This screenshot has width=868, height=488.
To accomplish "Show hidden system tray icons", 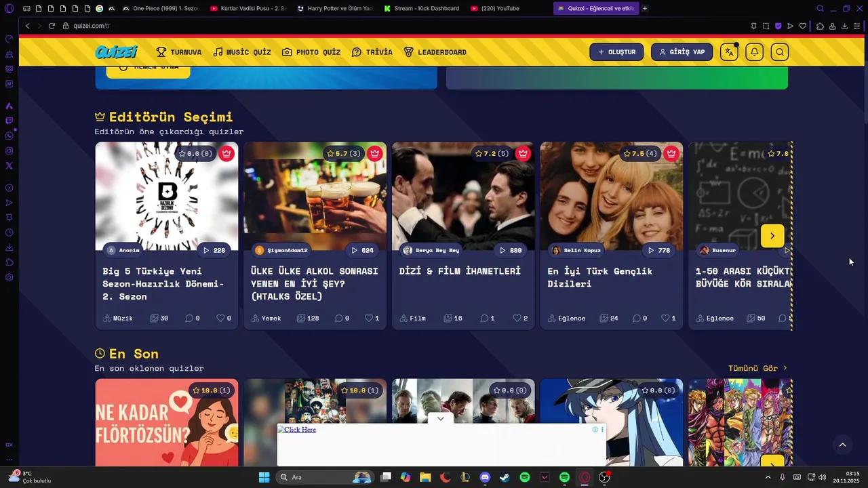I will click(x=768, y=477).
